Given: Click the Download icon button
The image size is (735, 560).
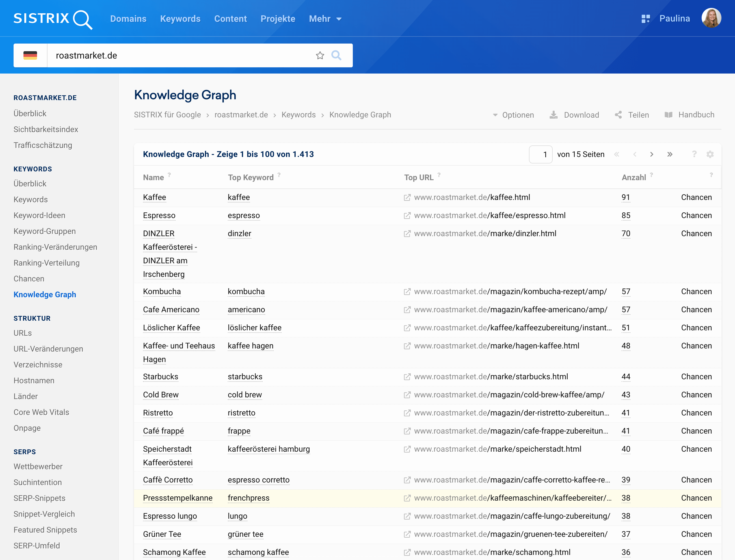Looking at the screenshot, I should (554, 115).
